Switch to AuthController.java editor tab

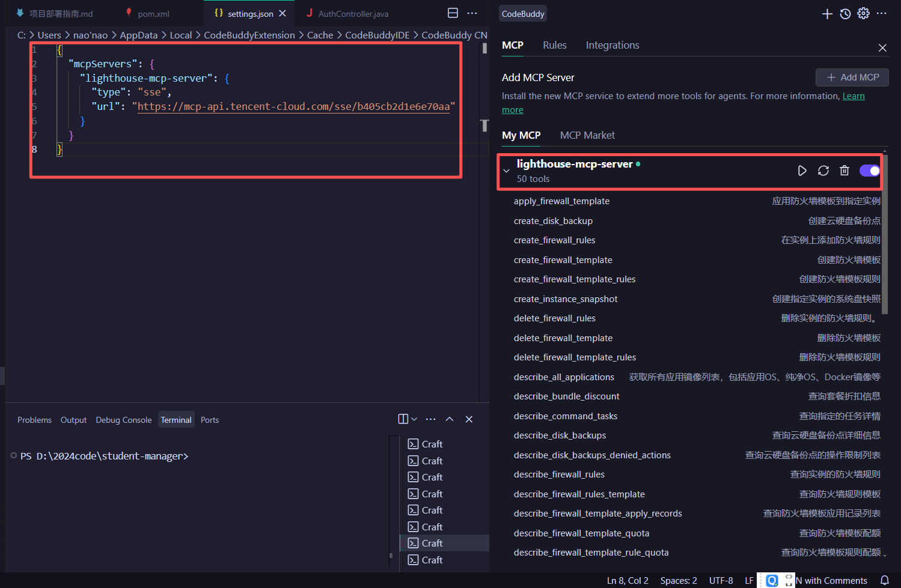pyautogui.click(x=353, y=14)
